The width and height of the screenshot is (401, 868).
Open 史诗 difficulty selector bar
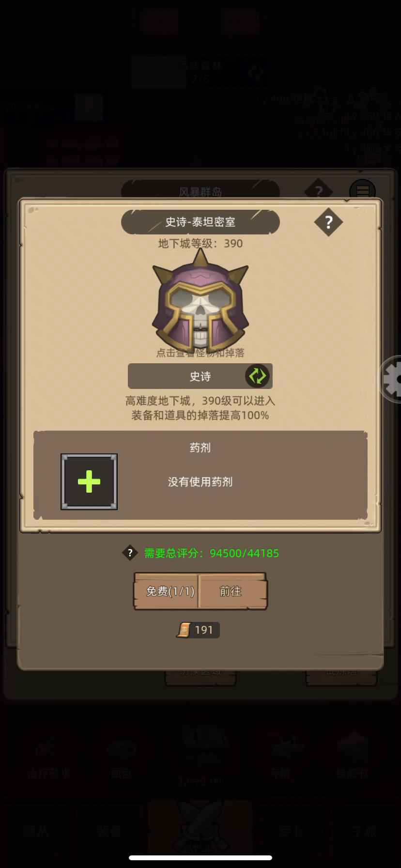coord(200,376)
